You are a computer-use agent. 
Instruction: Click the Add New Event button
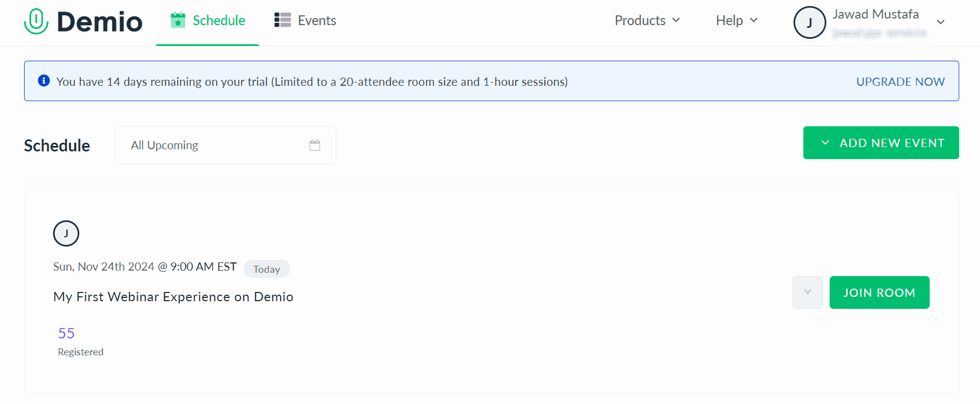[x=881, y=143]
